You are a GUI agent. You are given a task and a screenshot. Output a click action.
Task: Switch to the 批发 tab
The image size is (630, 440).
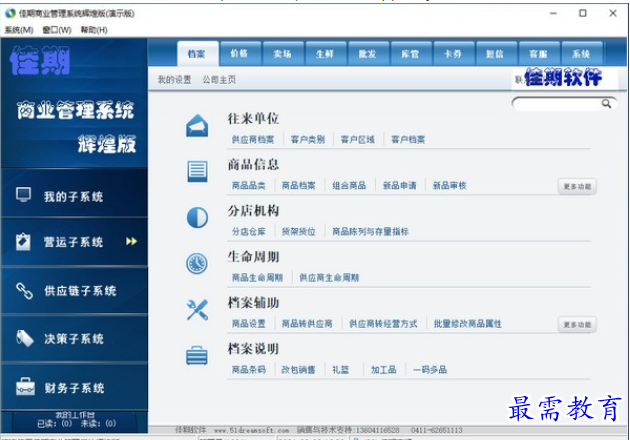[368, 54]
